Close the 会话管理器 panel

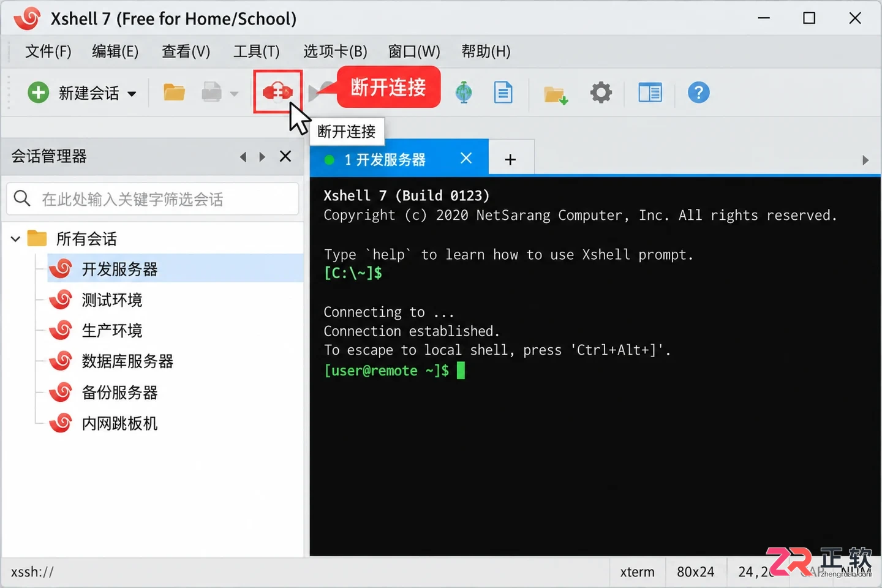click(x=285, y=156)
